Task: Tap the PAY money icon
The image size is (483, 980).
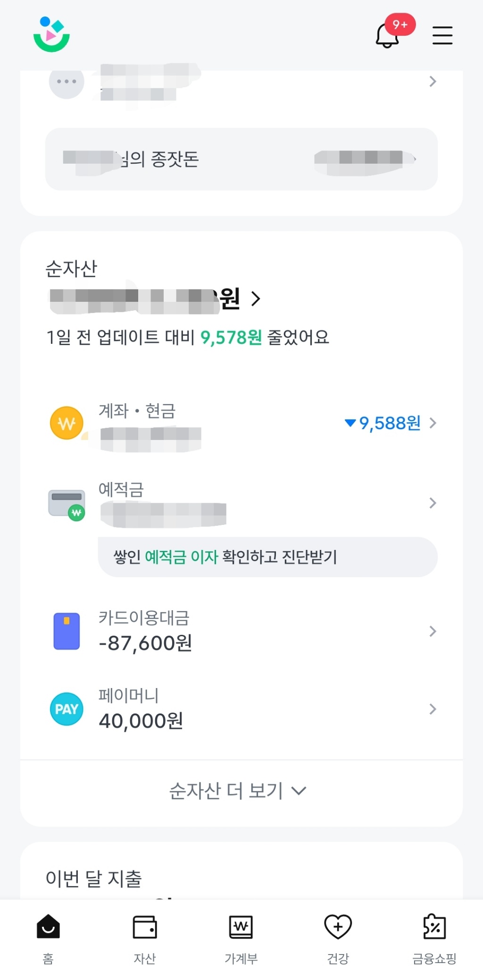Action: 67,709
